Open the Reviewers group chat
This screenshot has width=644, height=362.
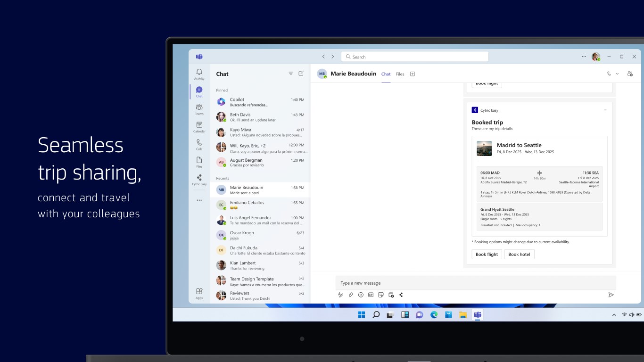click(260, 296)
